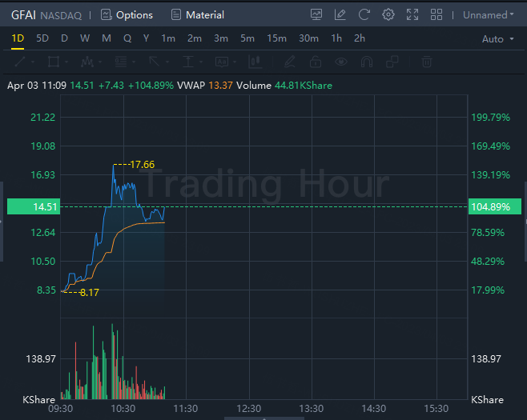Refresh the chart with the circular arrow

click(x=364, y=14)
